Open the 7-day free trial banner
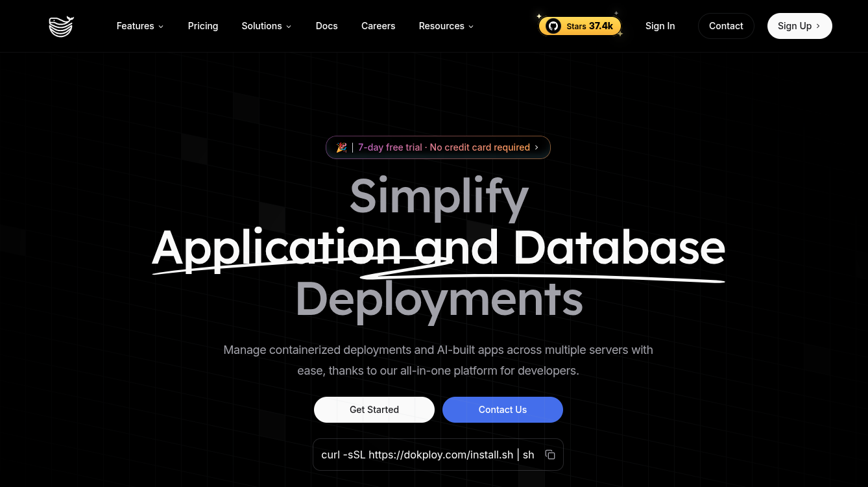This screenshot has height=487, width=868. click(438, 147)
